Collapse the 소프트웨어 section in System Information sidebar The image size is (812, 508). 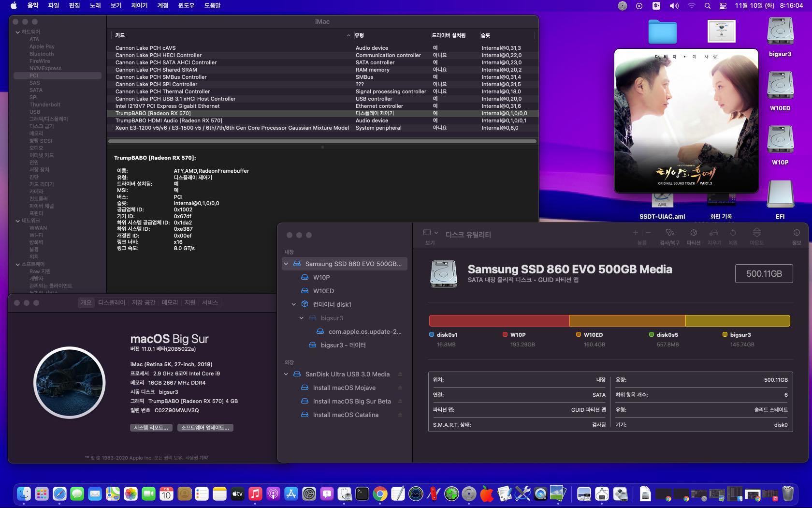(18, 264)
